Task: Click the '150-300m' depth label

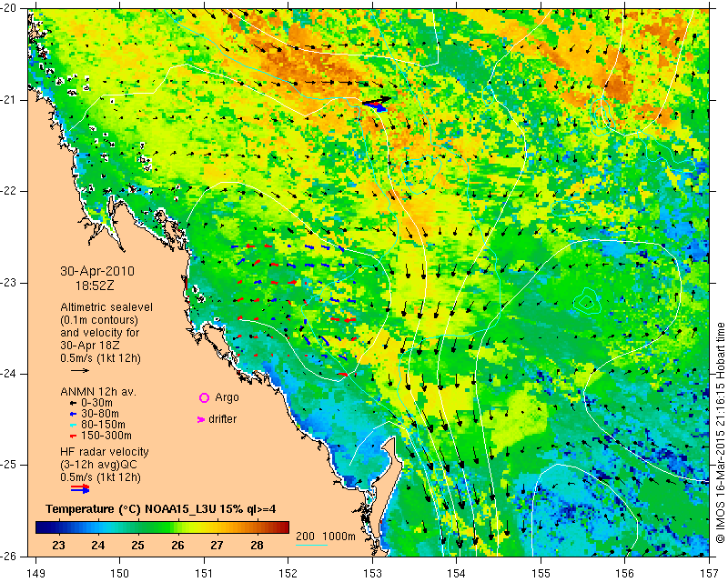Action: tap(106, 436)
